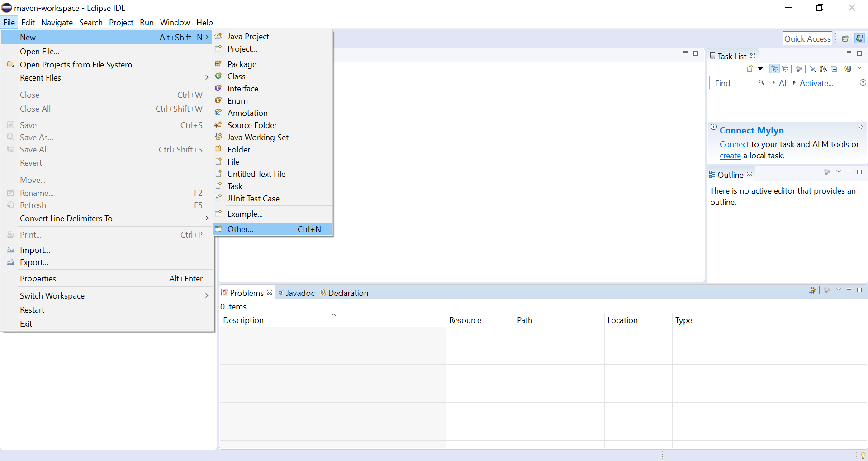Image resolution: width=868 pixels, height=461 pixels.
Task: Open the Java perspective icon
Action: pos(859,38)
